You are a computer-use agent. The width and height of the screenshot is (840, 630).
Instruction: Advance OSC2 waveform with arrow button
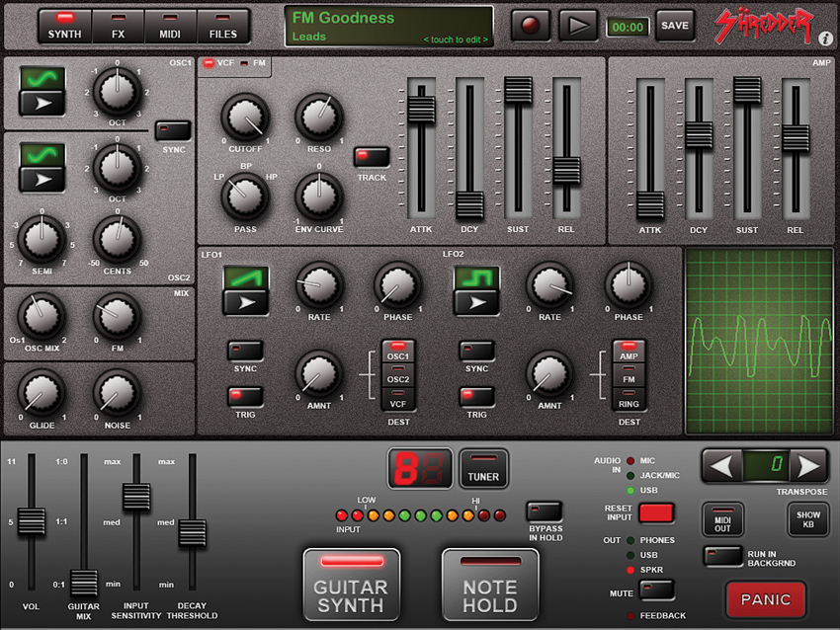click(x=42, y=180)
